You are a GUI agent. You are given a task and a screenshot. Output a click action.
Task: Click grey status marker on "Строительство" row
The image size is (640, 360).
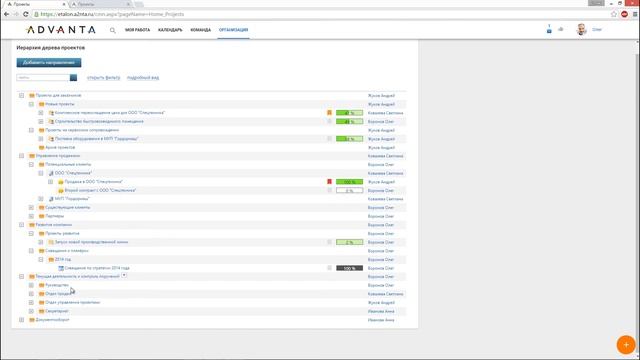pyautogui.click(x=329, y=121)
